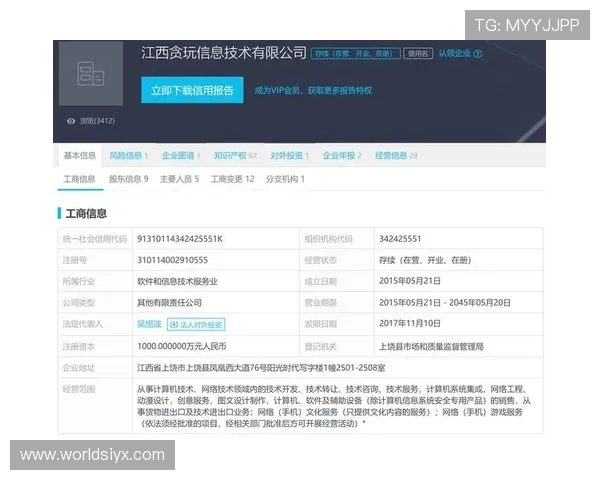Click registered capital 1000.000000万元人民币
The width and height of the screenshot is (600, 480).
click(x=182, y=346)
